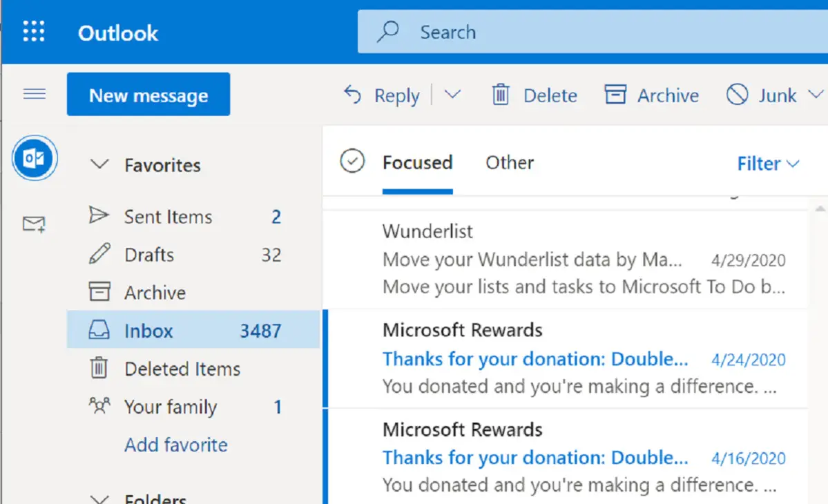Compose with the New message button
The image size is (828, 504).
coord(148,95)
